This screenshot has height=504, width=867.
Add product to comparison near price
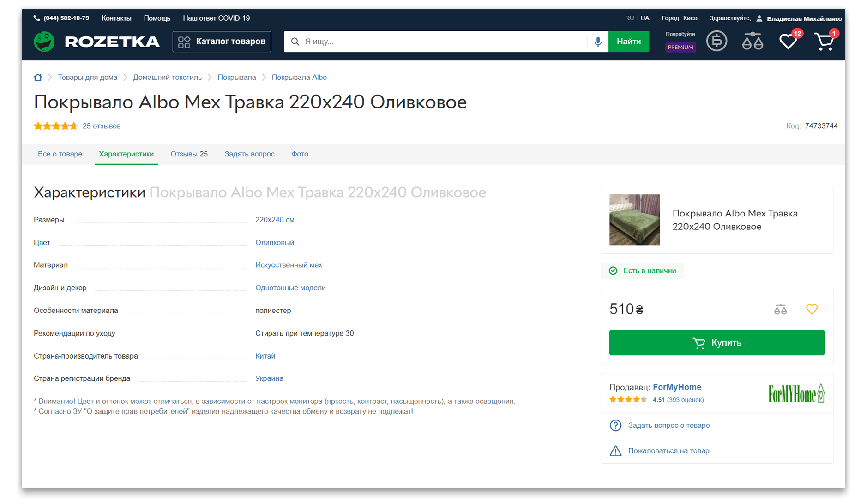(x=780, y=309)
